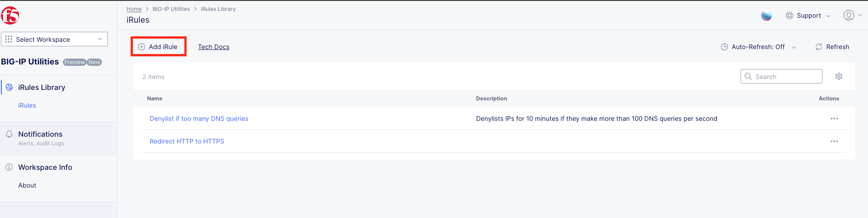Expand the Select Workspace dropdown

tap(54, 39)
